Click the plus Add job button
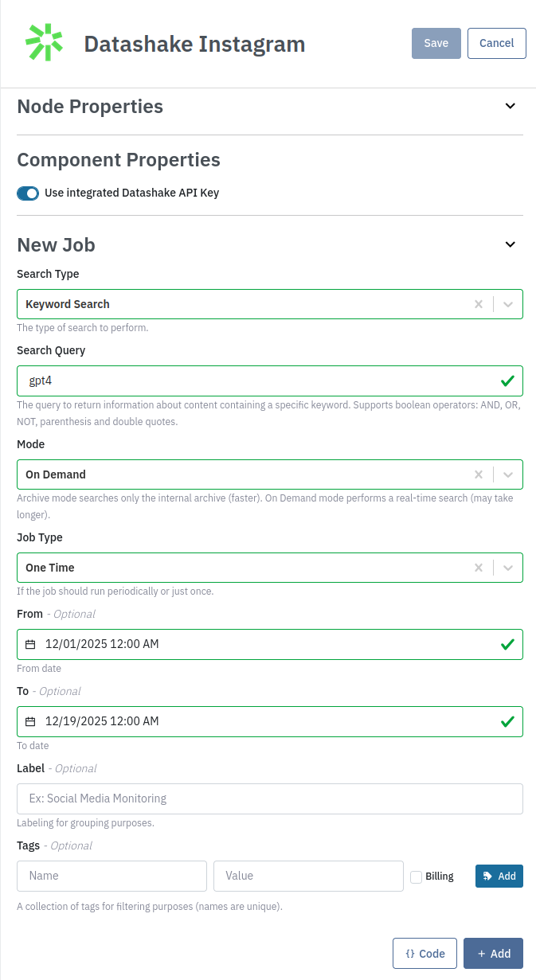Image resolution: width=536 pixels, height=980 pixels. click(x=493, y=954)
